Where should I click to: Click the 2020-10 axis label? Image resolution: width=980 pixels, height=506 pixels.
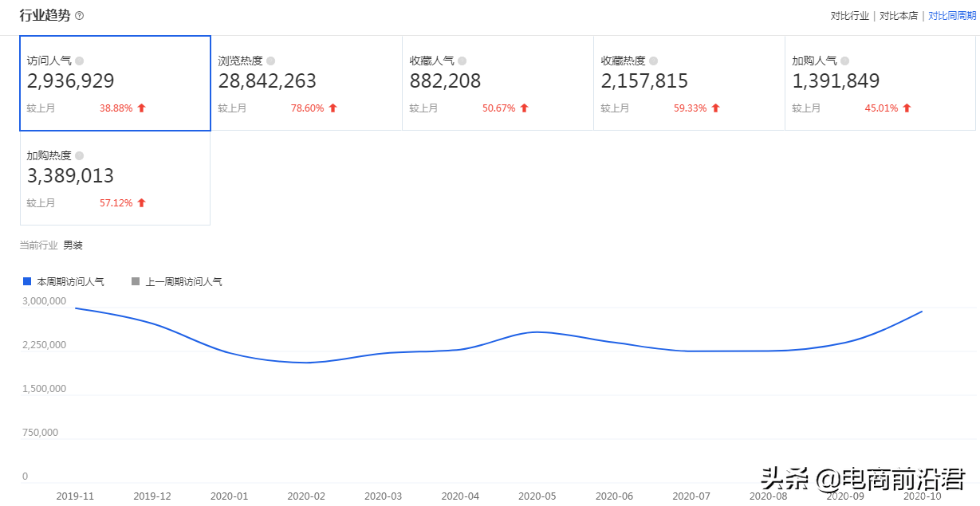(922, 495)
